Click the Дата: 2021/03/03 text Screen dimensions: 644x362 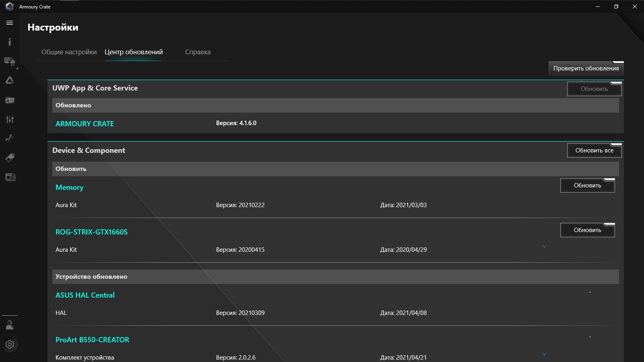[x=403, y=205]
